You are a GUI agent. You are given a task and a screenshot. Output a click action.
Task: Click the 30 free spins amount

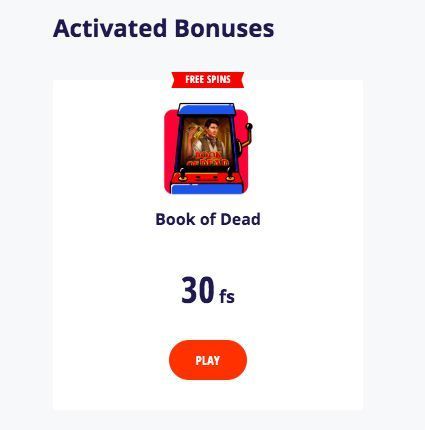pos(197,290)
